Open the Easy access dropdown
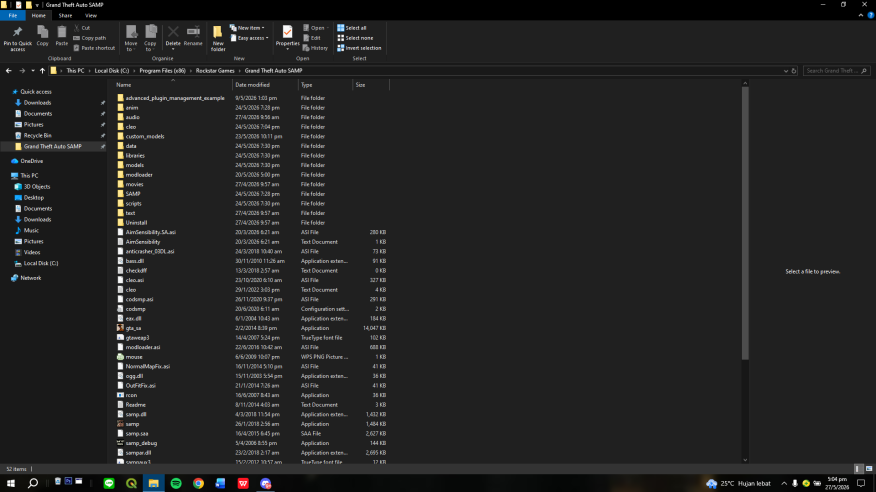Image resolution: width=876 pixels, height=492 pixels. click(x=249, y=38)
